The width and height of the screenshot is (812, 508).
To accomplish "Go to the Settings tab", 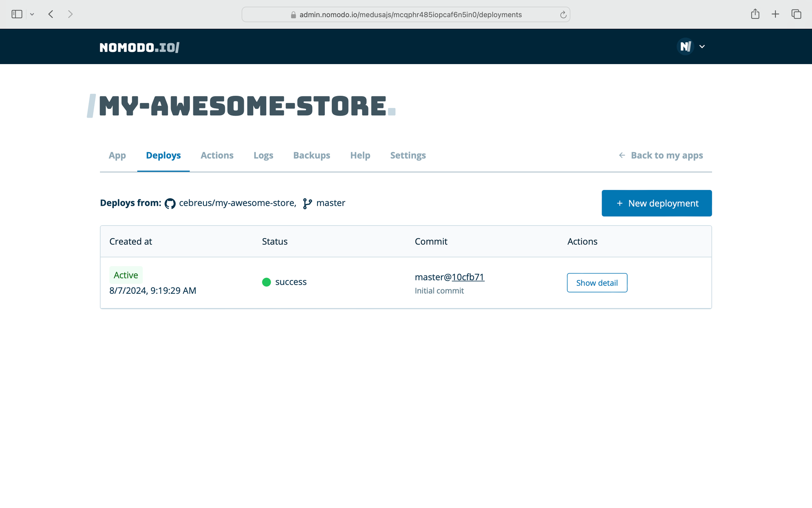I will pos(408,155).
